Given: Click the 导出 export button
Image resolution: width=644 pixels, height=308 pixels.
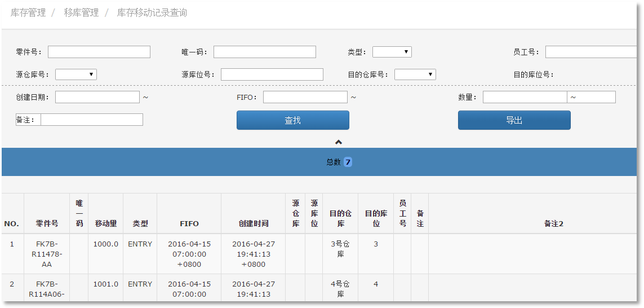Looking at the screenshot, I should [x=514, y=120].
